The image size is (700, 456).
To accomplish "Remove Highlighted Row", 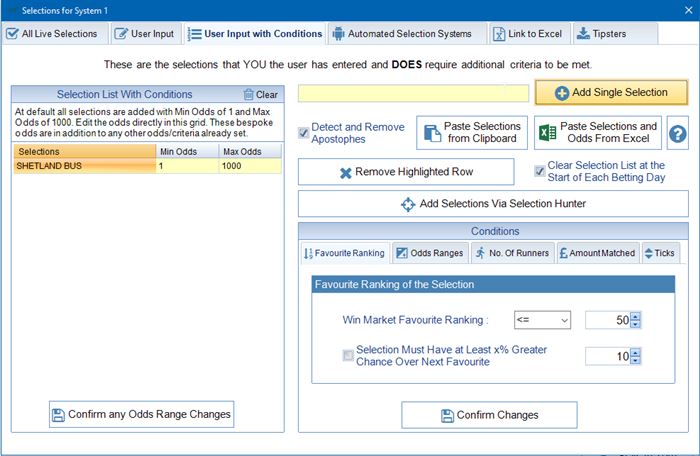I will tap(406, 172).
